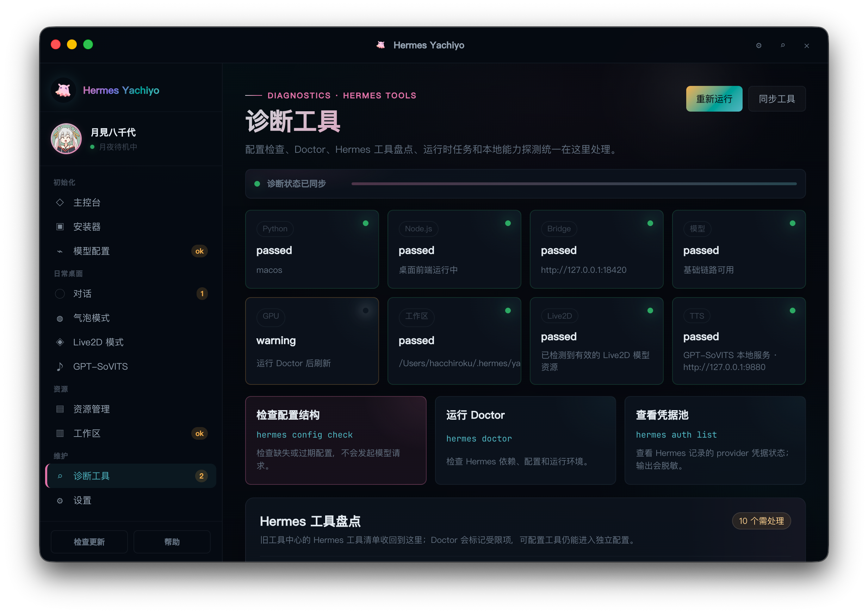868x614 pixels.
Task: Open 资源管理 in sidebar
Action: (x=131, y=409)
